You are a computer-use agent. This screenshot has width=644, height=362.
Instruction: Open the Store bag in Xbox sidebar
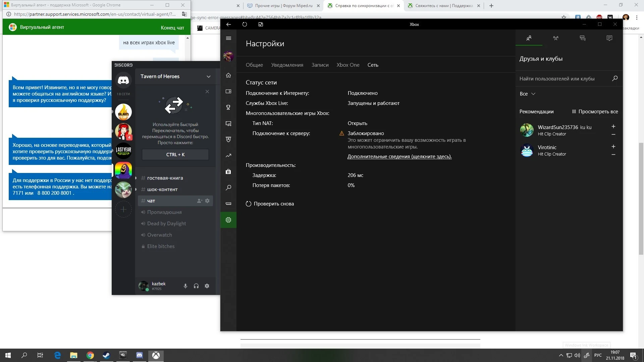pyautogui.click(x=228, y=172)
